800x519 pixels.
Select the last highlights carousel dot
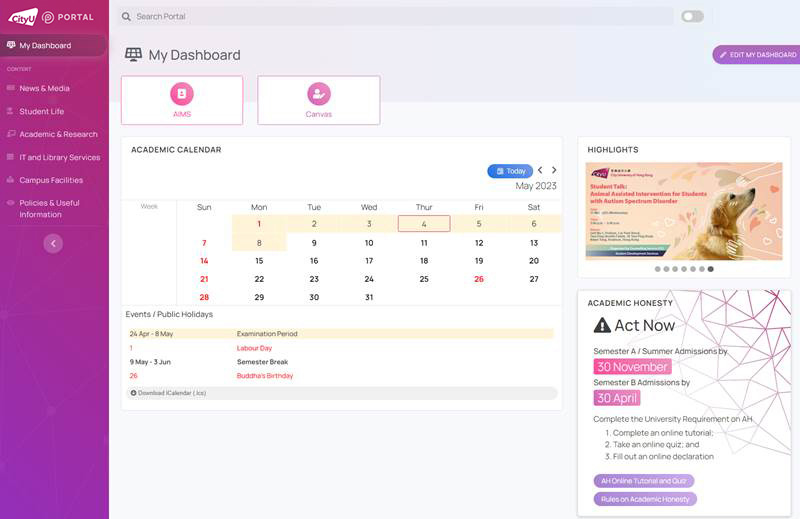(711, 269)
